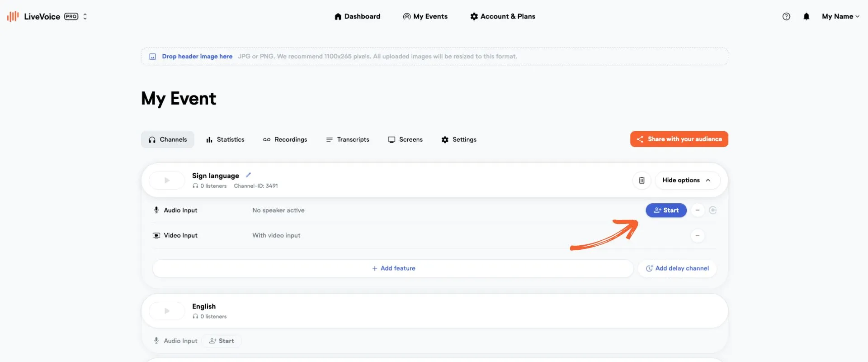Image resolution: width=868 pixels, height=362 pixels.
Task: Click the English 0 listeners headphone icon
Action: (x=195, y=317)
